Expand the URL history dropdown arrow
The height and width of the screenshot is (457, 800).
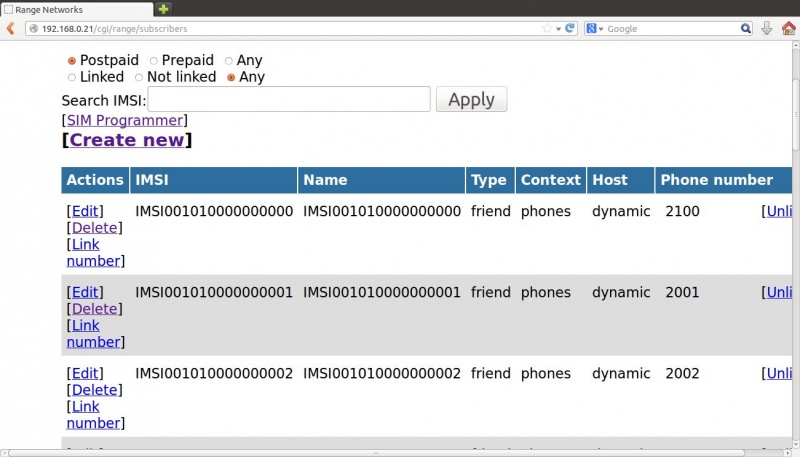click(558, 28)
